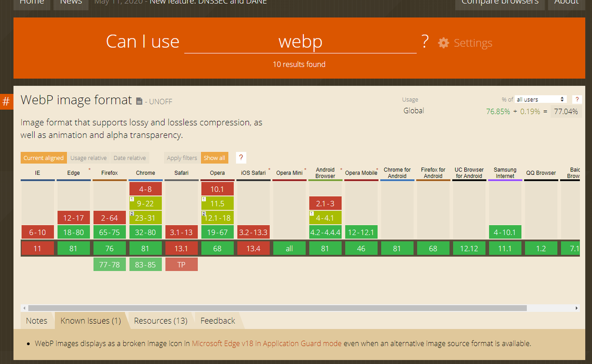Select Current aligned view
Image resolution: width=592 pixels, height=364 pixels.
click(x=43, y=158)
